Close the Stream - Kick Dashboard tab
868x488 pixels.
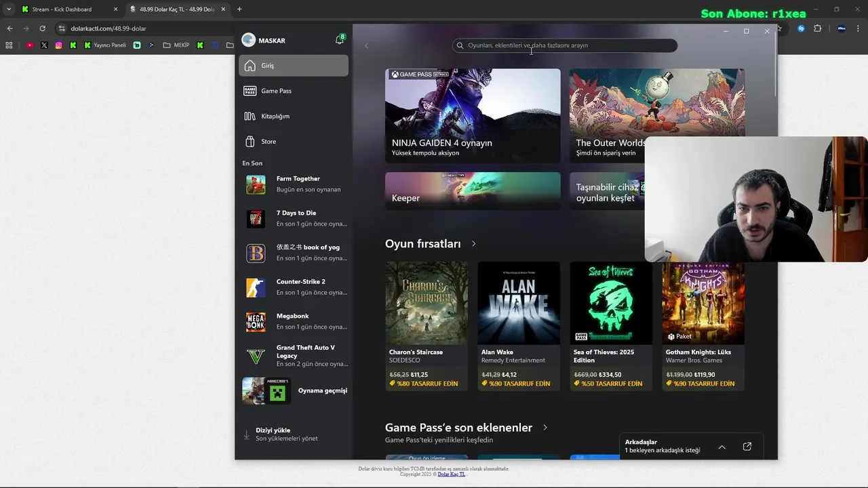(115, 9)
